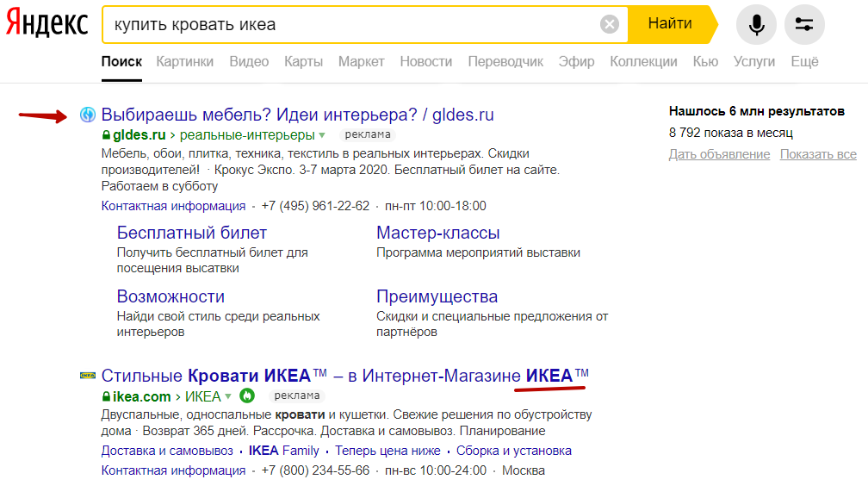Click the Yandex logo
The width and height of the screenshot is (868, 492).
click(47, 23)
